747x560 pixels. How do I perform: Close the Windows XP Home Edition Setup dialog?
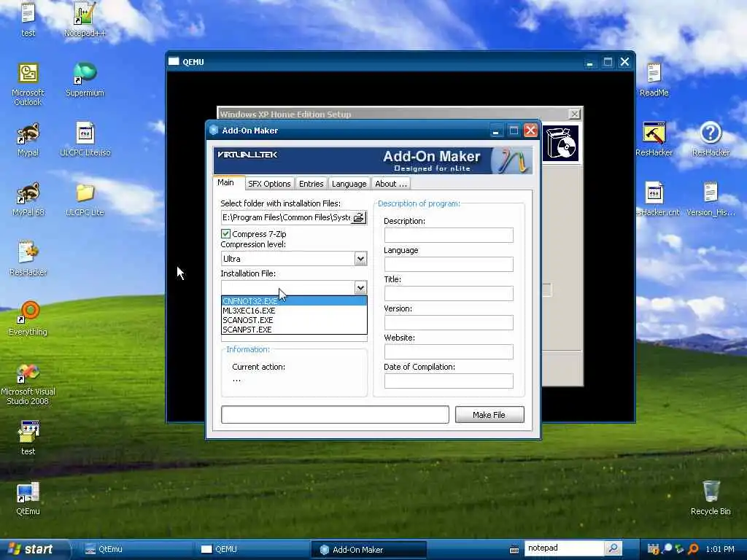pyautogui.click(x=575, y=114)
